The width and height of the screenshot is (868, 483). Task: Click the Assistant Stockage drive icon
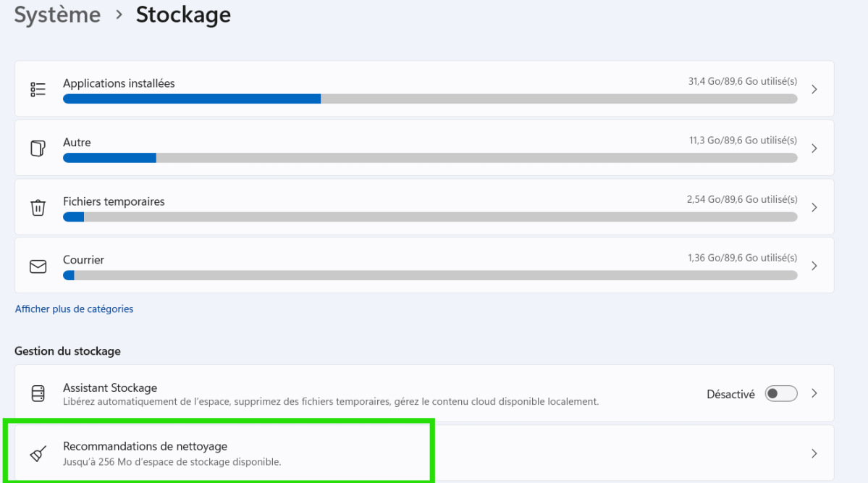coord(38,393)
